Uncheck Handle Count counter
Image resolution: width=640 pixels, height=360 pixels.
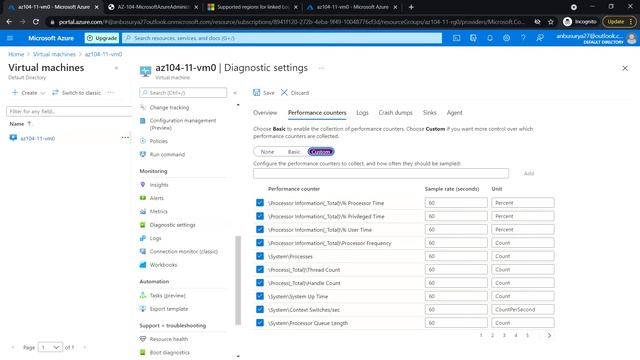(260, 282)
